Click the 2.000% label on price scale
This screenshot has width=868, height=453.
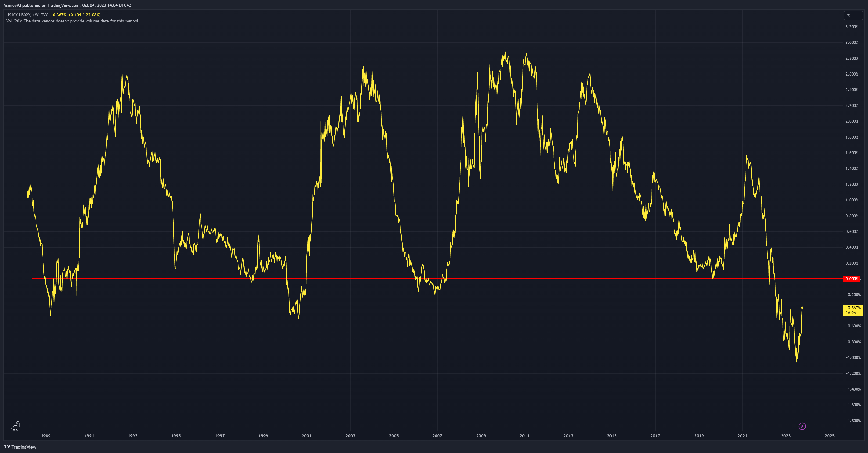[x=851, y=121]
